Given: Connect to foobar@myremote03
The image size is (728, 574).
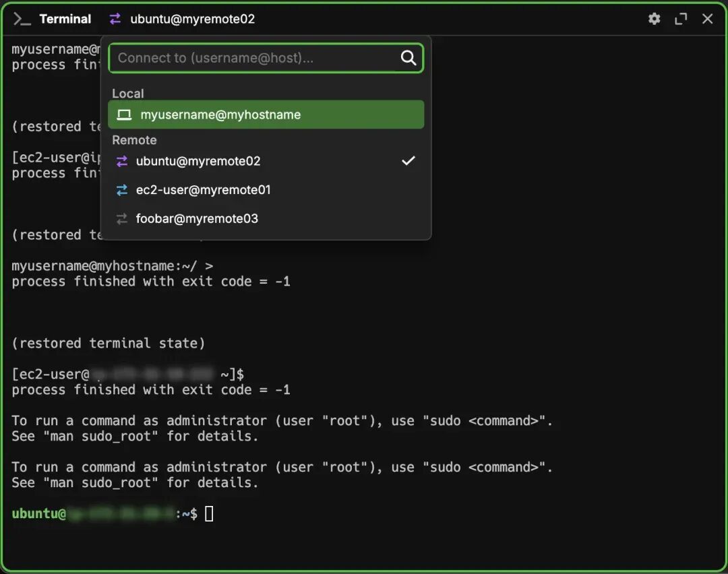Looking at the screenshot, I should [x=266, y=218].
